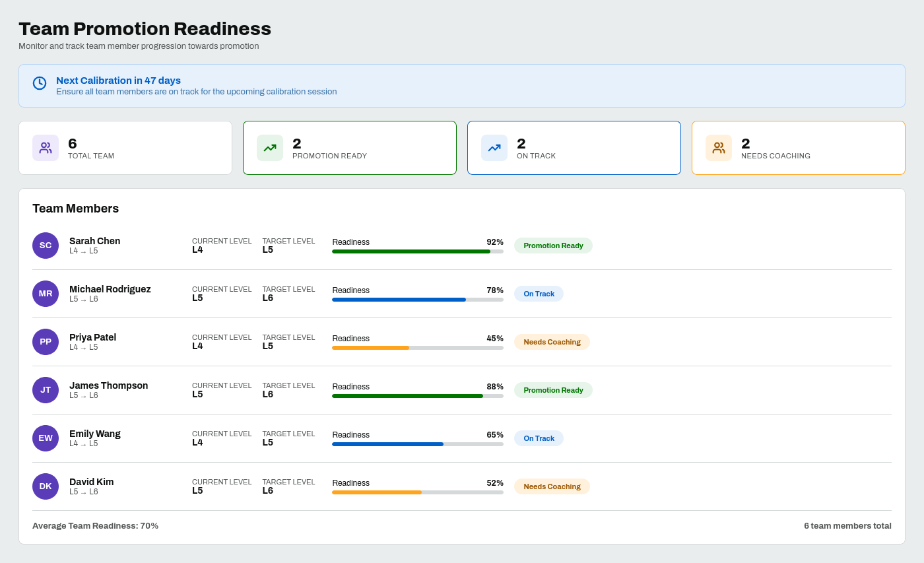Click the 52% value for David Kim
The width and height of the screenshot is (924, 563).
tap(495, 483)
